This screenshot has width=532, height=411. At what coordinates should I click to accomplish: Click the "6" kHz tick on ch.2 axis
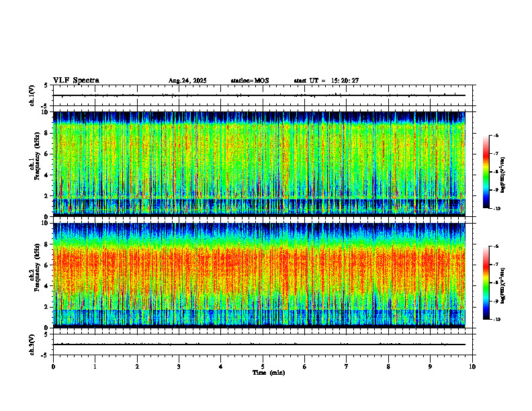47,265
